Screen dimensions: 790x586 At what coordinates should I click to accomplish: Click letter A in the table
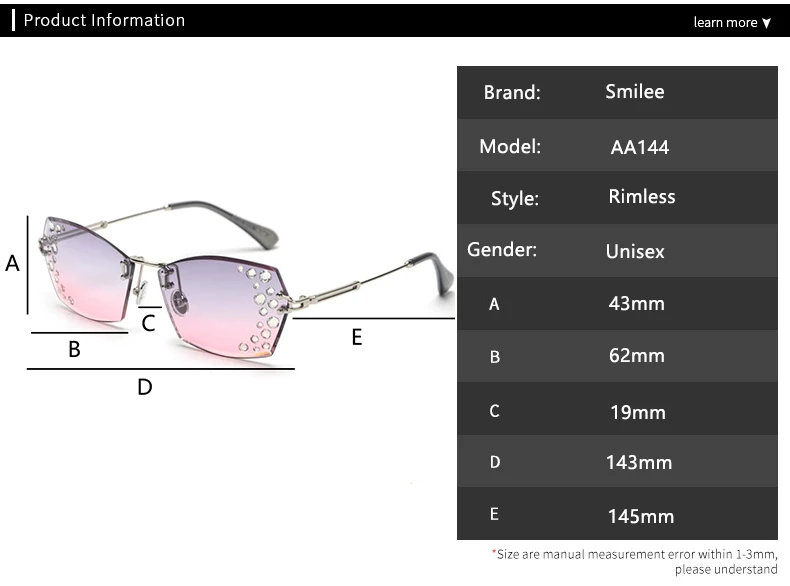494,304
